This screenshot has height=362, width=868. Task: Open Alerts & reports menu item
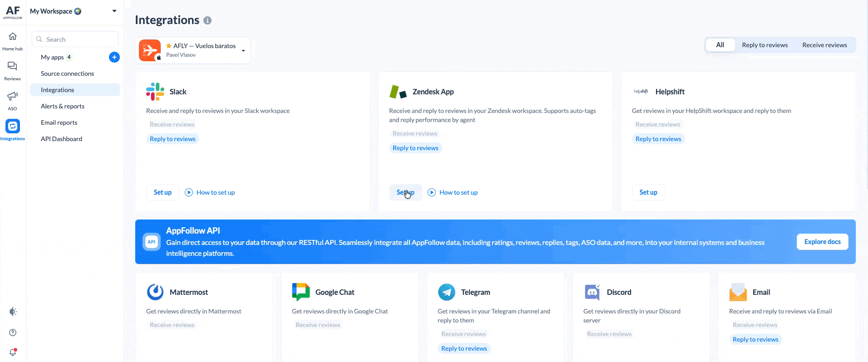tap(63, 106)
